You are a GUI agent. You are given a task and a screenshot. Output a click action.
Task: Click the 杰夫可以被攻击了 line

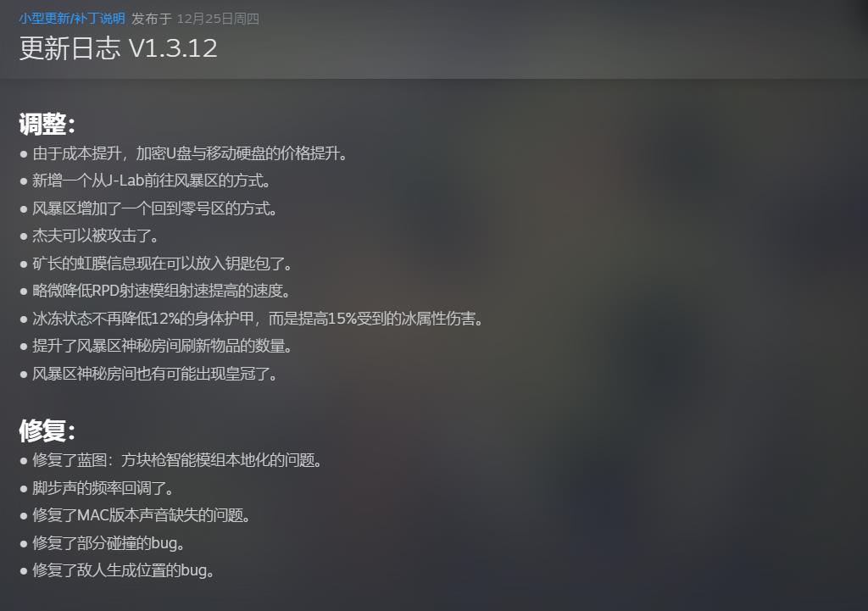pyautogui.click(x=96, y=236)
